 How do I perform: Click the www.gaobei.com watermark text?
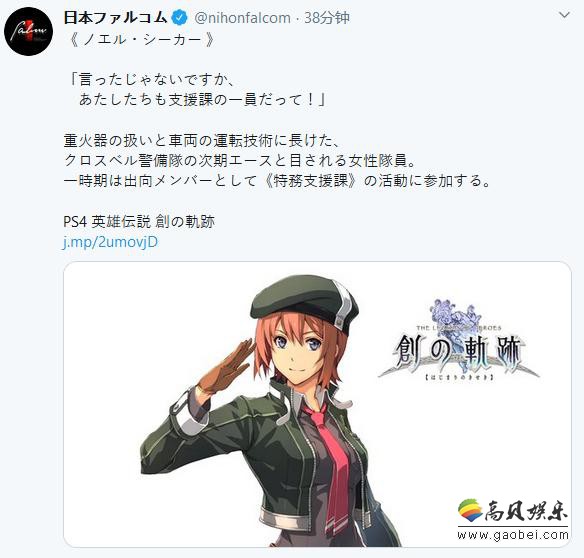point(513,535)
